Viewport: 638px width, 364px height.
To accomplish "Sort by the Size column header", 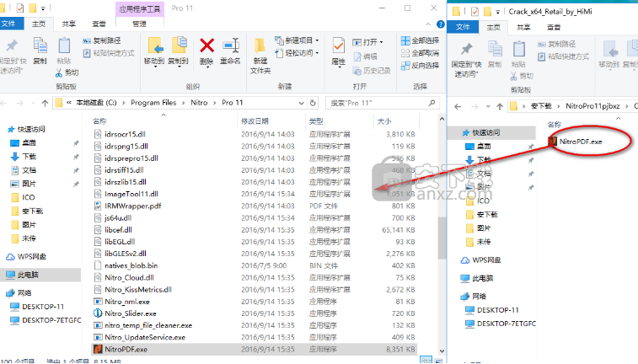I will [384, 121].
